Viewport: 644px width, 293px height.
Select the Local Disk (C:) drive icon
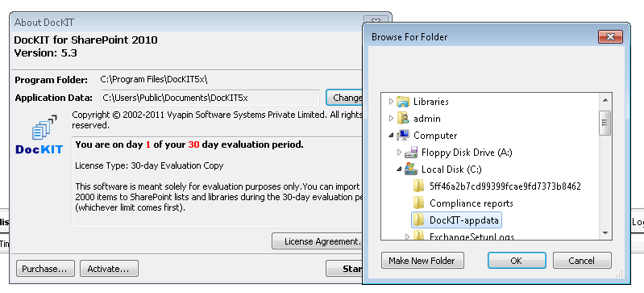[411, 170]
